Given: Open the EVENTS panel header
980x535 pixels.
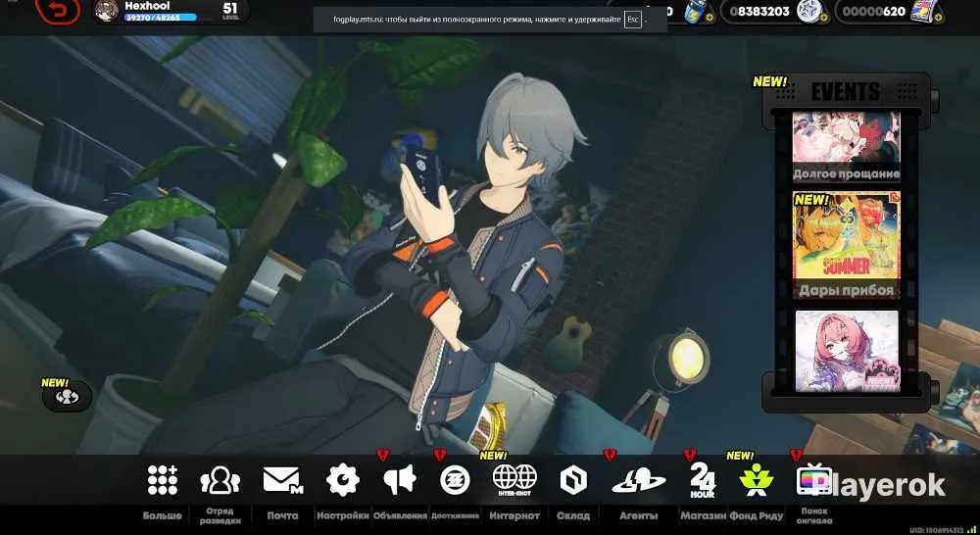Looking at the screenshot, I should point(846,92).
